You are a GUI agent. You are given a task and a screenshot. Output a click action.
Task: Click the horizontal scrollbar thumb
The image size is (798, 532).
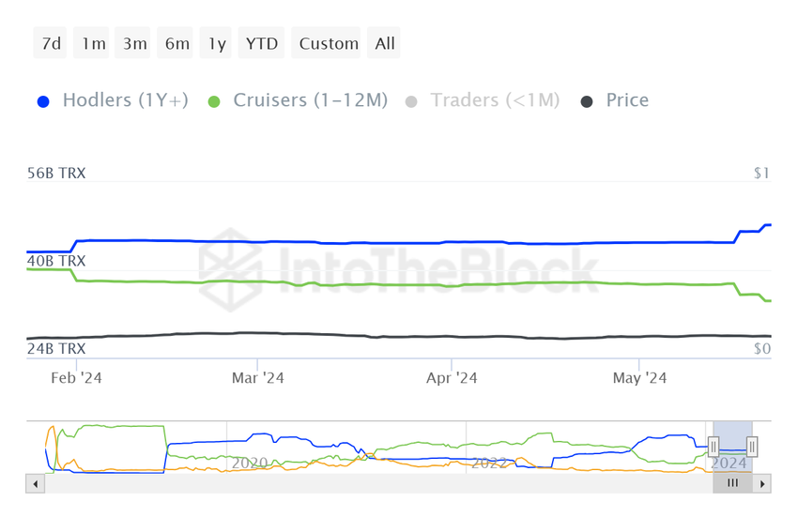[733, 484]
